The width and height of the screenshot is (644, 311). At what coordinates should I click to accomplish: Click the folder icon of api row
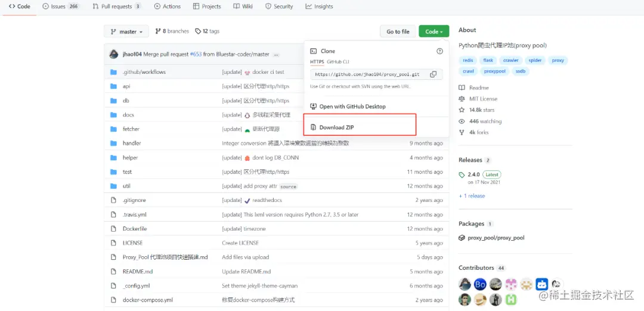(x=114, y=86)
